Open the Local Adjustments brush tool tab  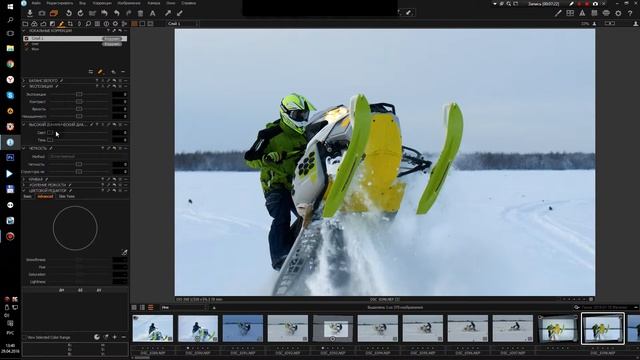pyautogui.click(x=61, y=24)
